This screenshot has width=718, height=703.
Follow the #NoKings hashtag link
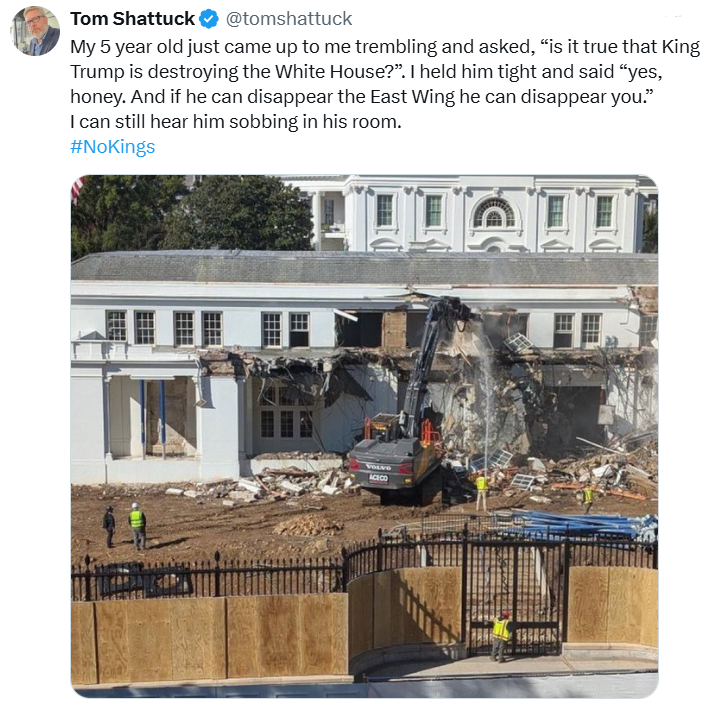113,147
